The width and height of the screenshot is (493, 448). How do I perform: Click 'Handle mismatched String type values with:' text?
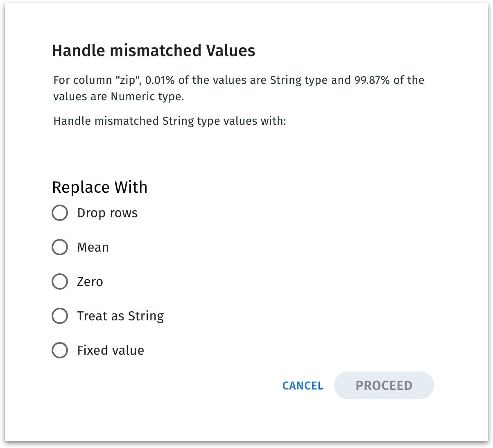[170, 121]
